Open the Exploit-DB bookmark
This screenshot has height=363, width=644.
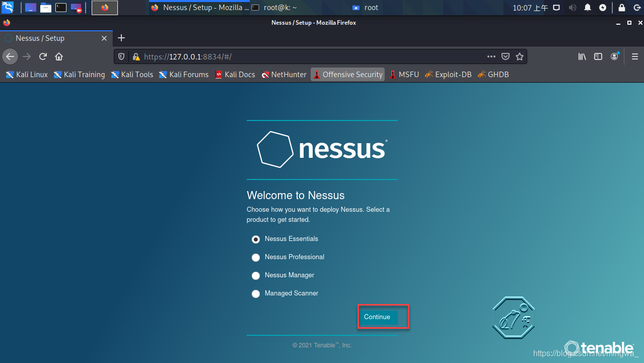pyautogui.click(x=448, y=75)
